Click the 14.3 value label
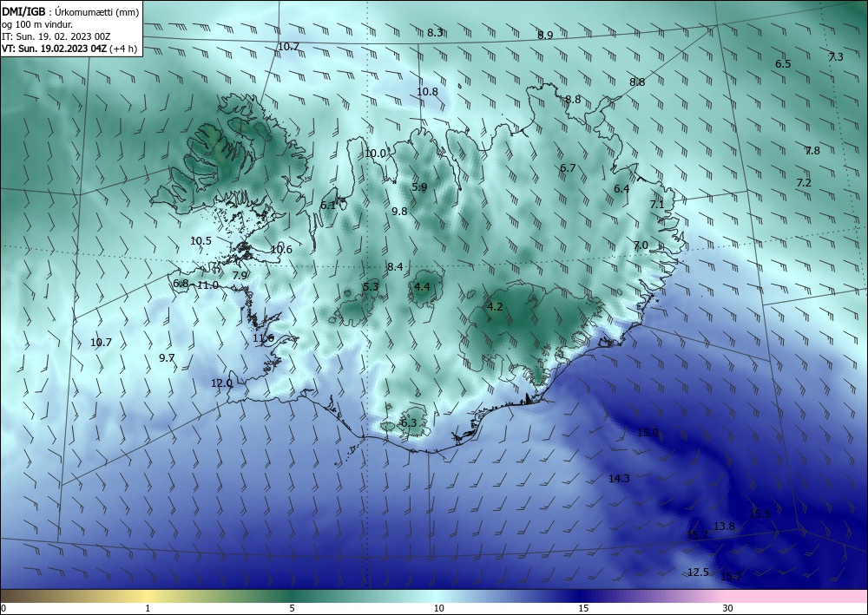 [x=619, y=479]
